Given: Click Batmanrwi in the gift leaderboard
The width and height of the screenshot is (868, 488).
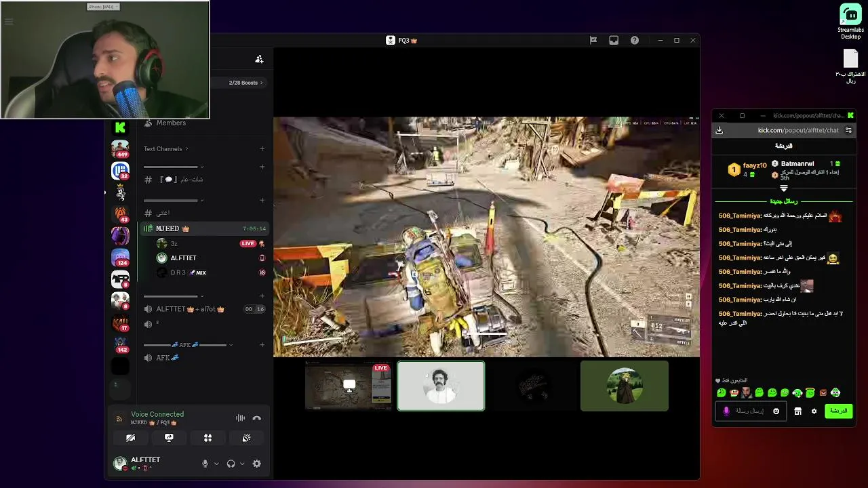Looking at the screenshot, I should (797, 164).
